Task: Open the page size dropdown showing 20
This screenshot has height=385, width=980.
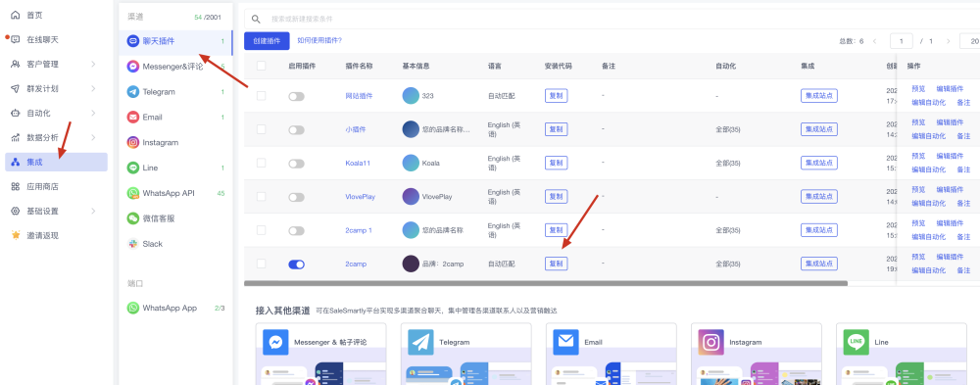Action: point(969,41)
